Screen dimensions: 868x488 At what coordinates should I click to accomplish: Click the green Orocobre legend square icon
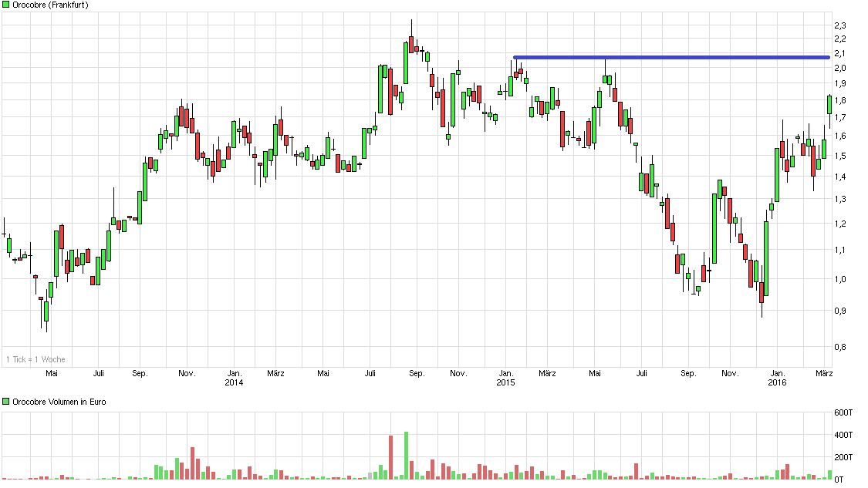click(x=5, y=5)
